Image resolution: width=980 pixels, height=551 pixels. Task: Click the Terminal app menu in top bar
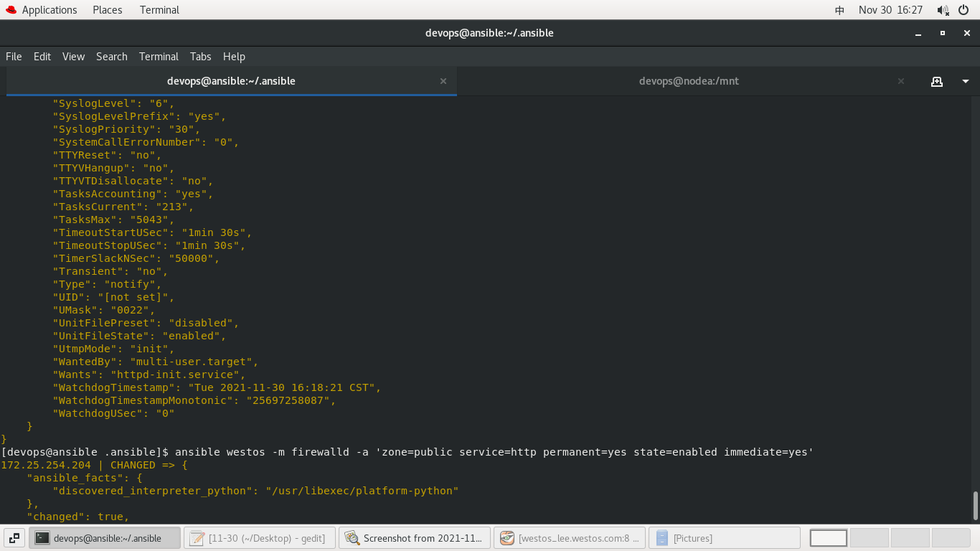[x=159, y=10]
